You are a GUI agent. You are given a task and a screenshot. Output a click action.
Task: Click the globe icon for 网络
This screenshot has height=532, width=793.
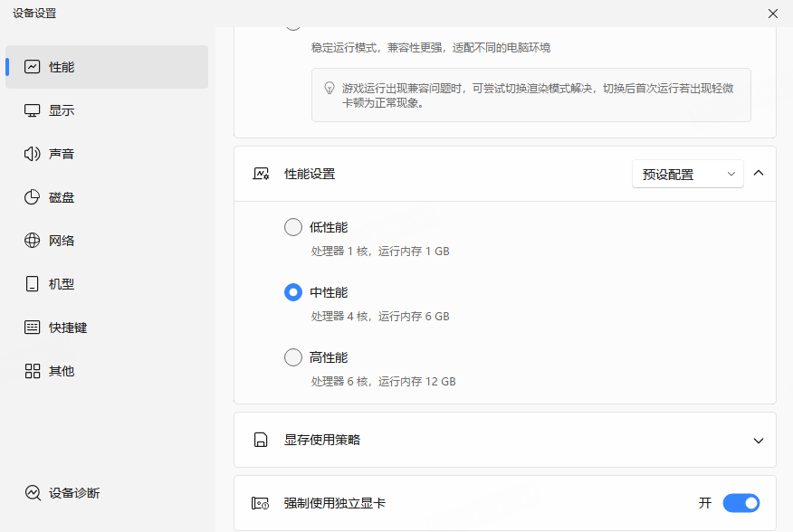click(x=33, y=241)
